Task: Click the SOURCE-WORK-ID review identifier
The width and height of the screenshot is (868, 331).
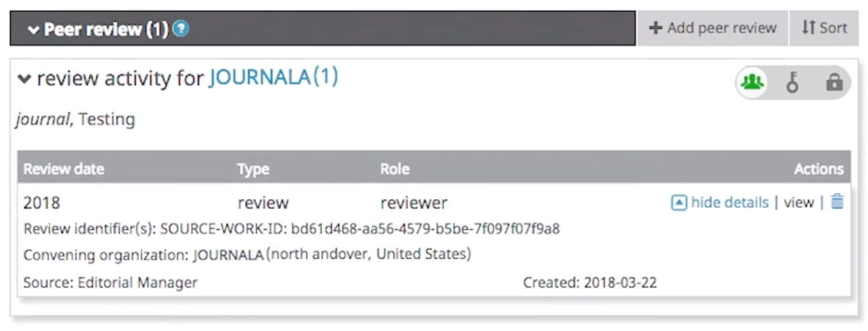Action: point(292,229)
